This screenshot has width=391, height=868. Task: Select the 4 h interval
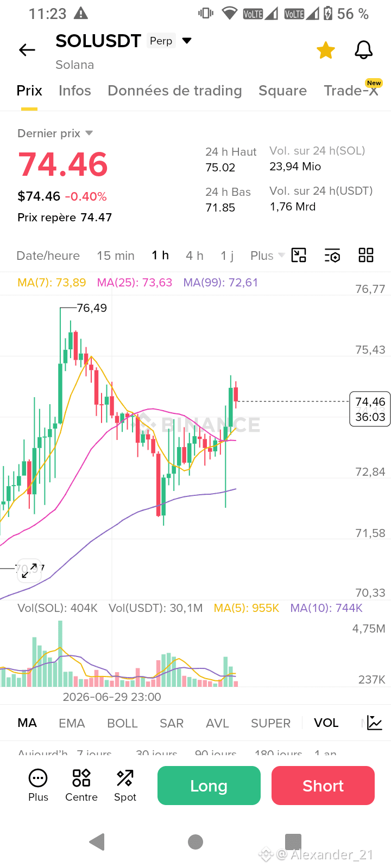click(194, 256)
